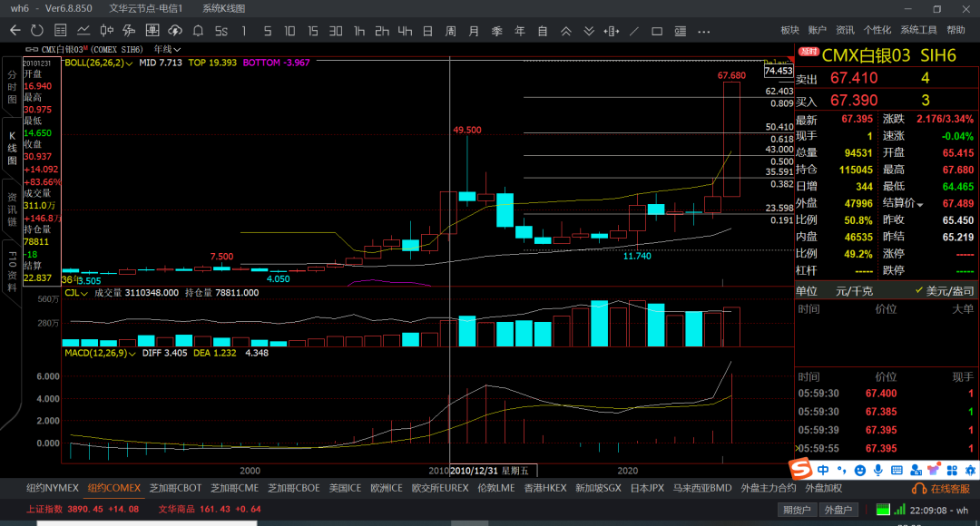Open the 账户 menu
Image resolution: width=980 pixels, height=526 pixels.
tap(818, 30)
